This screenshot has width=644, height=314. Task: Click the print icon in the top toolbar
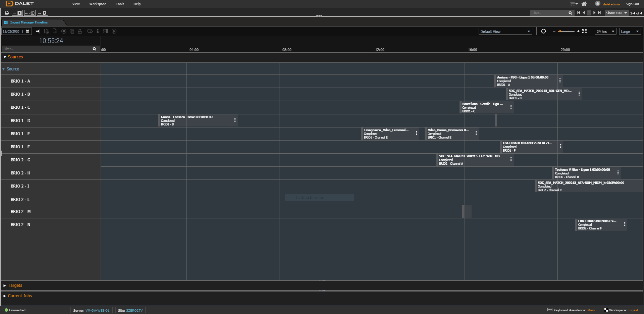tap(7, 13)
